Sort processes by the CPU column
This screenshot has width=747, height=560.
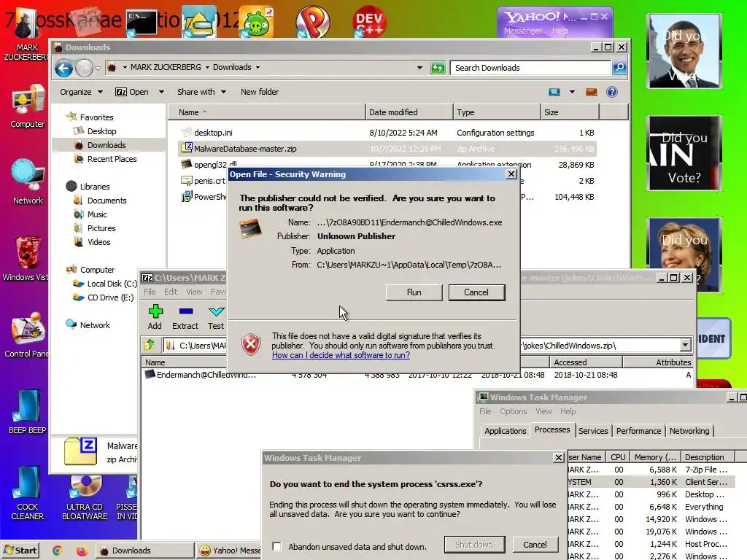point(618,457)
